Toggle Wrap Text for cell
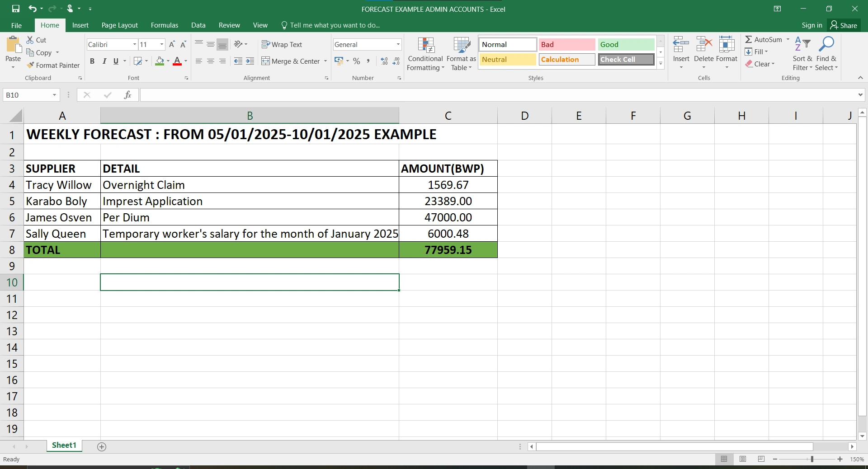Image resolution: width=868 pixels, height=469 pixels. tap(282, 44)
